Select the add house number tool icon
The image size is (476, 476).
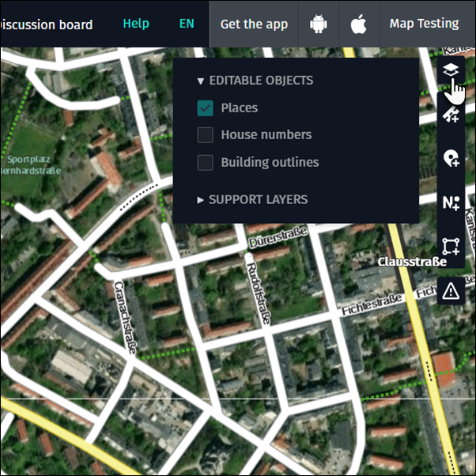(451, 202)
